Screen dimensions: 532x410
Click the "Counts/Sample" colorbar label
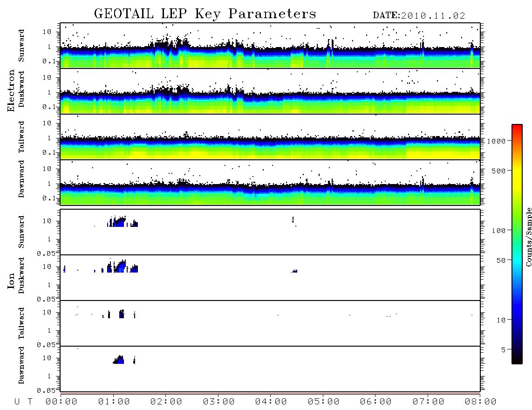(x=529, y=237)
